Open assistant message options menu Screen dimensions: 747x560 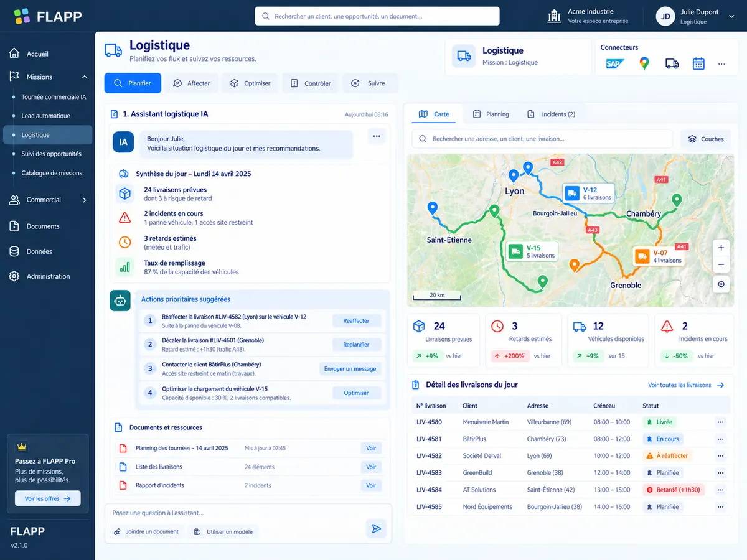coord(376,136)
